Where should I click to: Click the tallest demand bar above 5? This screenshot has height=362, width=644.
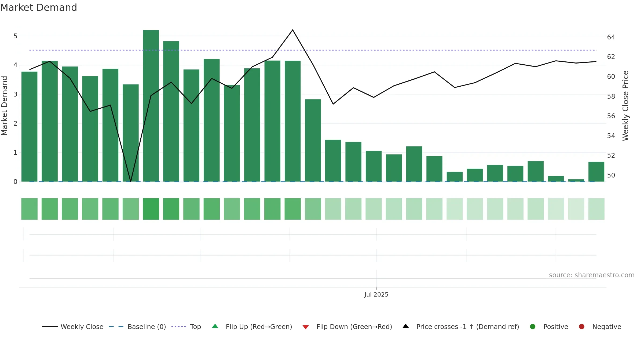click(151, 106)
